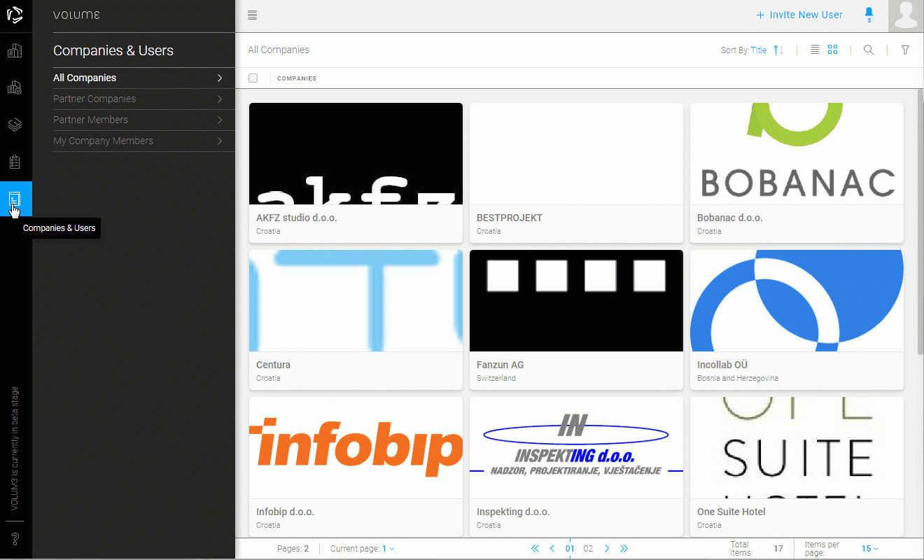The image size is (924, 560).
Task: Select all companies checkbox
Action: click(253, 78)
